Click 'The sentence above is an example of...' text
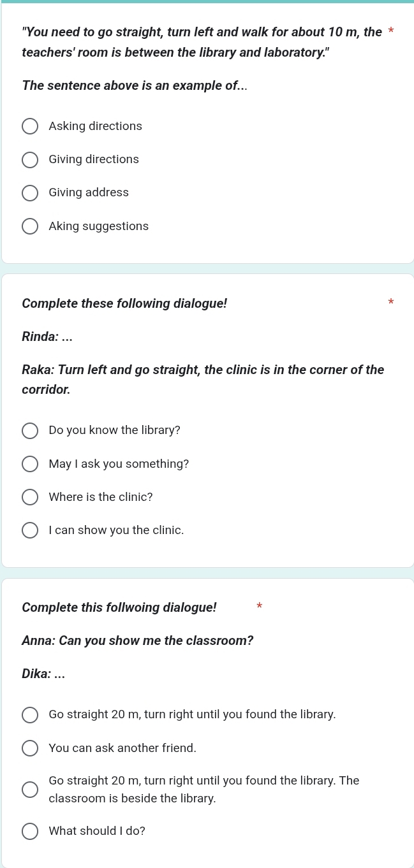Viewport: 414px width, 868px height. pos(135,85)
